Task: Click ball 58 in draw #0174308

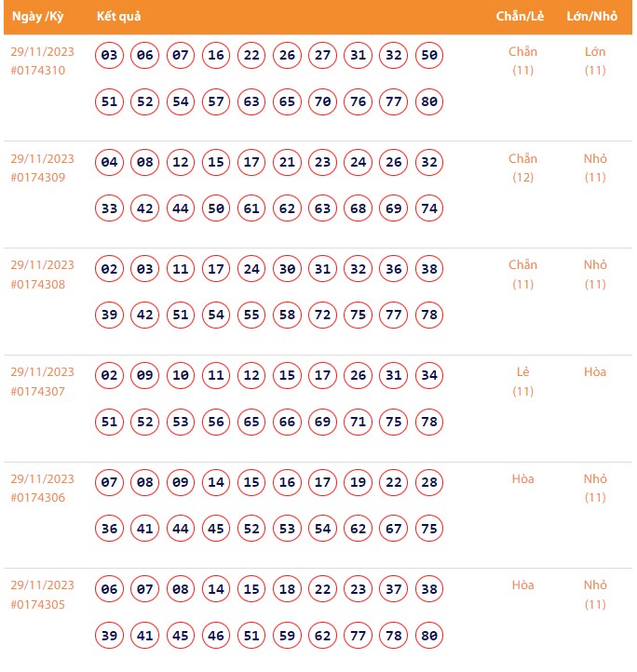Action: [287, 316]
